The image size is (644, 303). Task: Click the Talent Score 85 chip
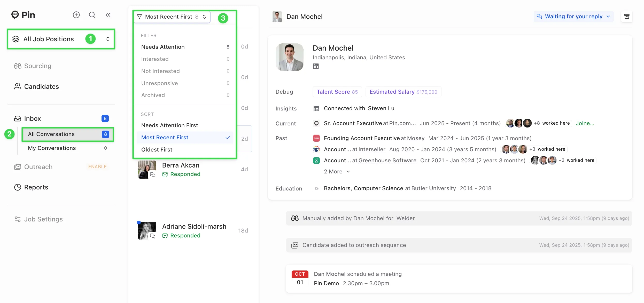337,92
